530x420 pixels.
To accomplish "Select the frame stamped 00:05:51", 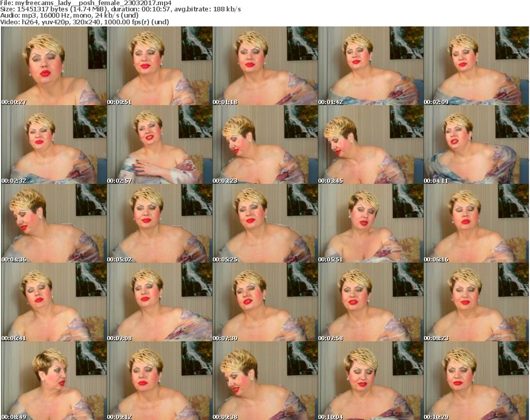I will [371, 223].
